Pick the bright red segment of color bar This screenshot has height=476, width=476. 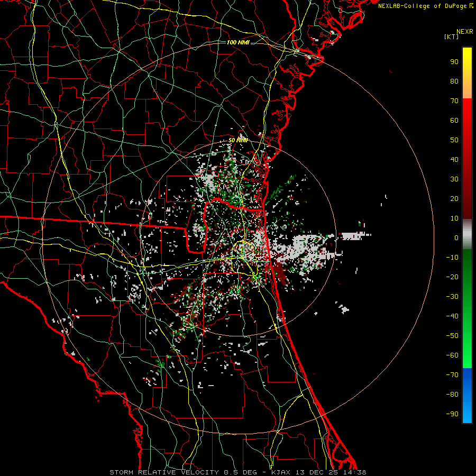[x=467, y=159]
